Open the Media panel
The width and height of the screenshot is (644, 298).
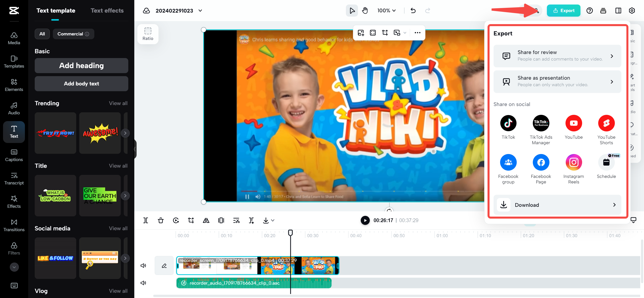[14, 38]
